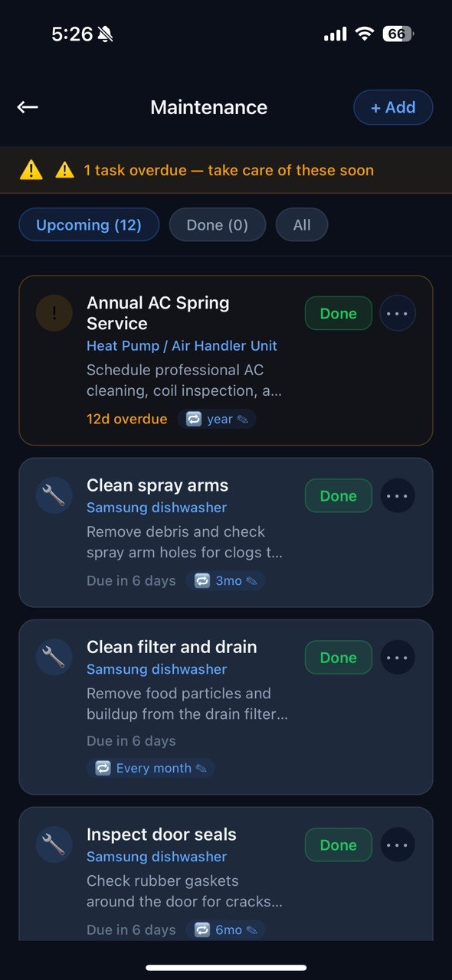Screen dimensions: 452x980
Task: Tap the muted notifications bell in status bar
Action: click(x=102, y=34)
